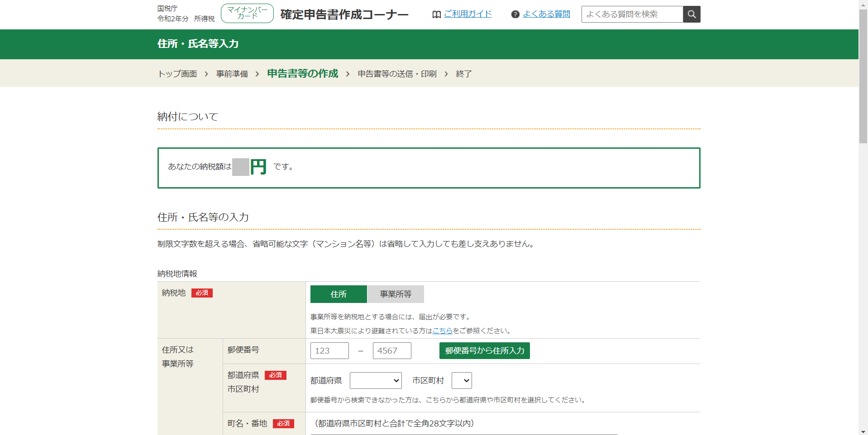Click the 郵便番号 row label

(x=243, y=350)
